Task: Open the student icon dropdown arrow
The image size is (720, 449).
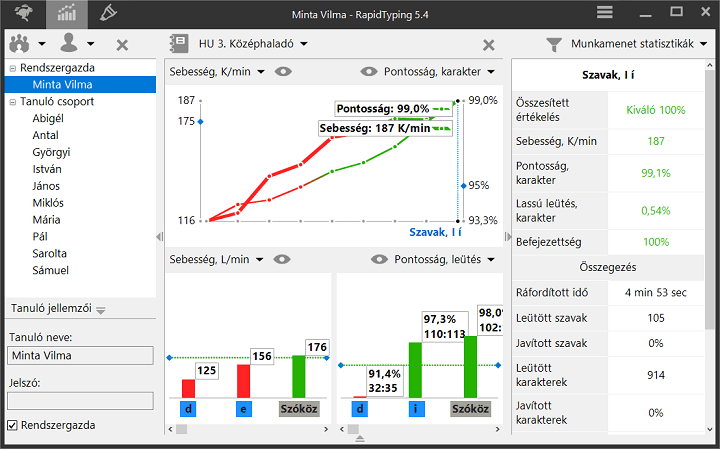Action: 90,44
